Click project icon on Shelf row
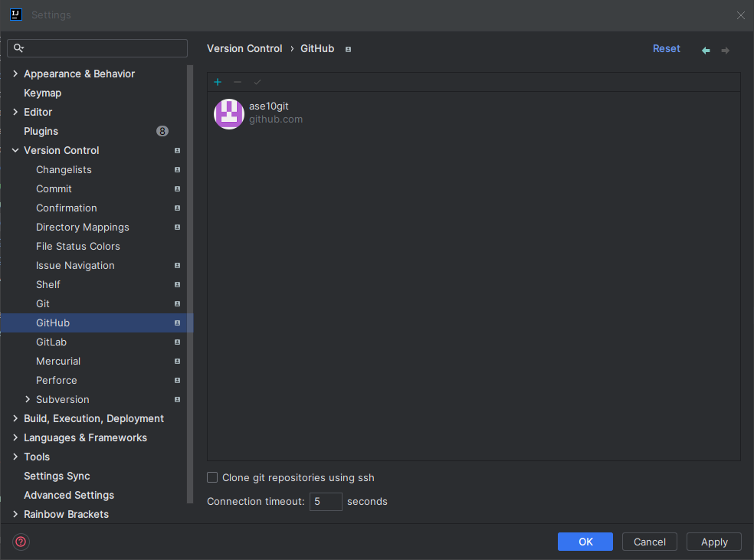 click(178, 284)
